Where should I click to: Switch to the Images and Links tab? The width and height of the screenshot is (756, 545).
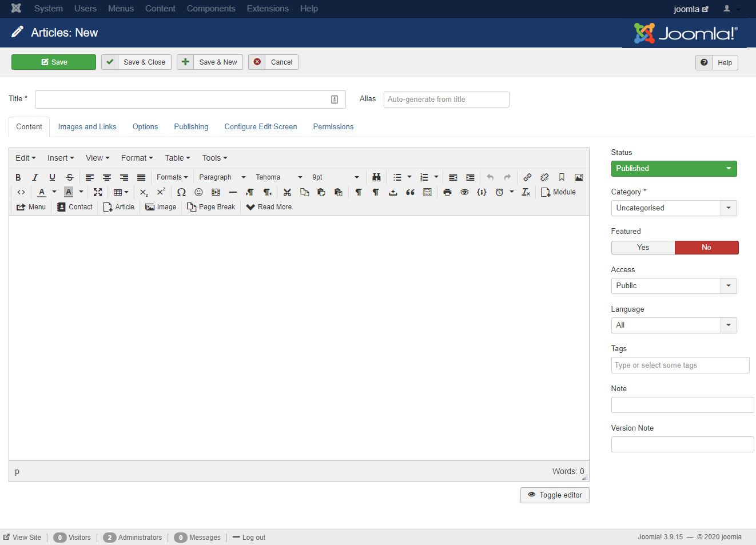pyautogui.click(x=87, y=127)
